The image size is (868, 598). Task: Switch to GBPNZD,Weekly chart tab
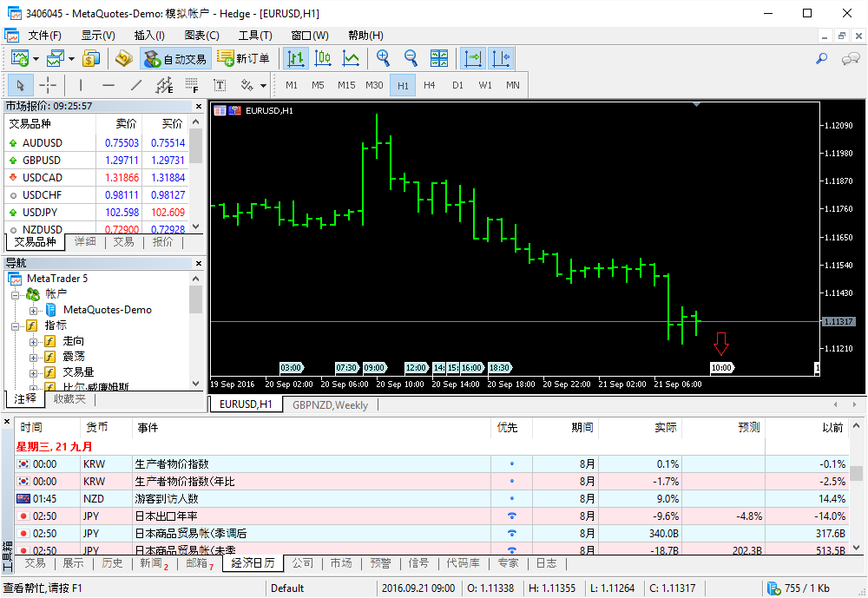[330, 405]
